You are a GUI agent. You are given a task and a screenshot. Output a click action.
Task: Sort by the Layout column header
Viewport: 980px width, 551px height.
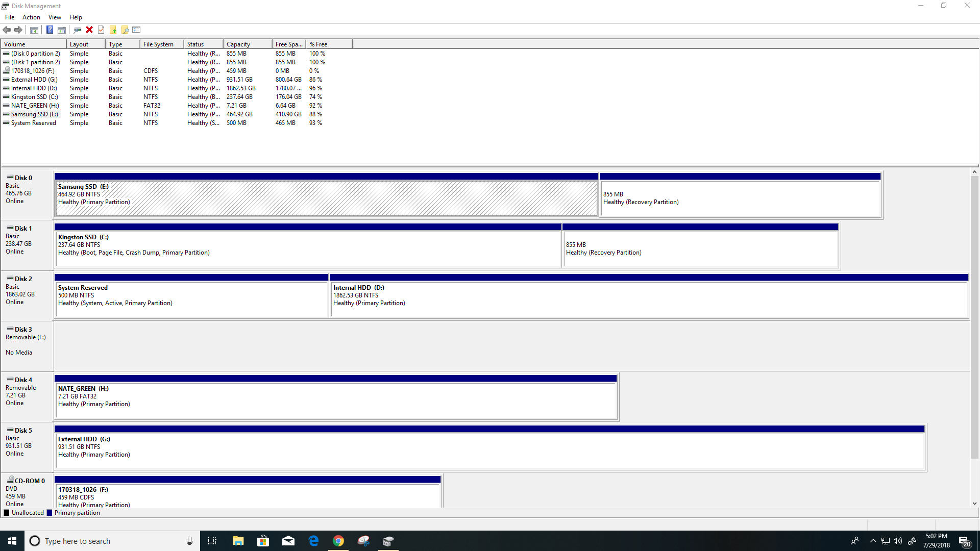click(86, 44)
